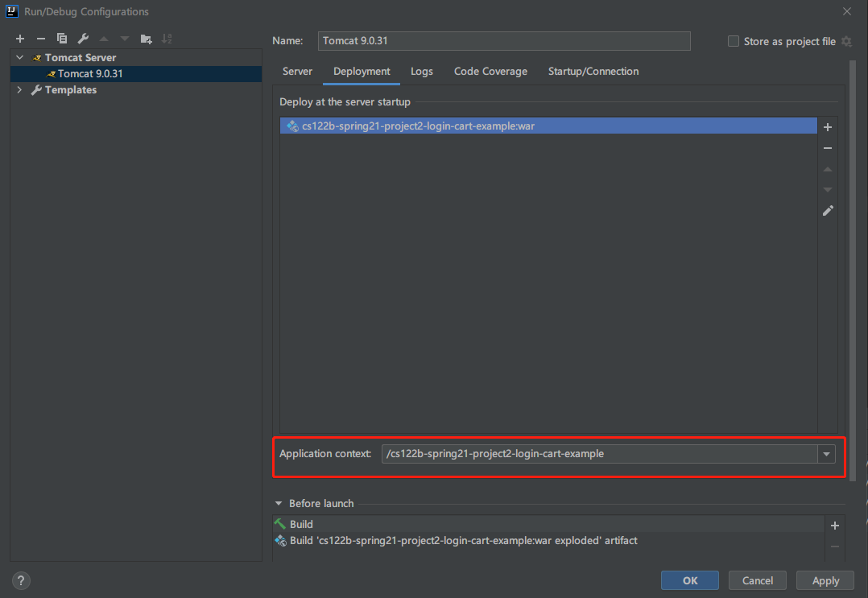868x598 pixels.
Task: Select the Templates tree item
Action: 135,89
